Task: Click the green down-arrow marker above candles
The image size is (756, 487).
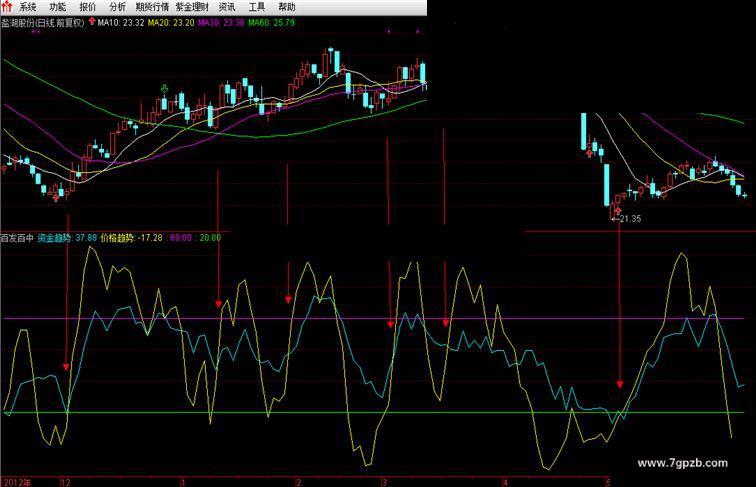Action: click(164, 89)
